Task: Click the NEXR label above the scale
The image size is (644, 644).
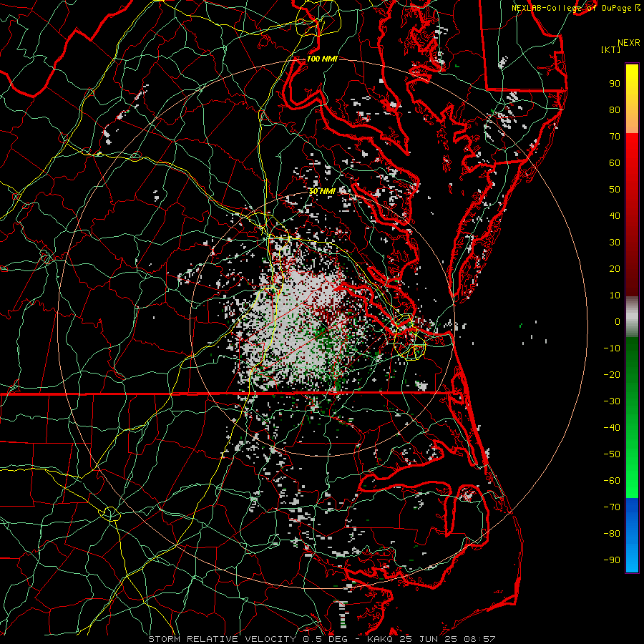Action: pyautogui.click(x=628, y=43)
